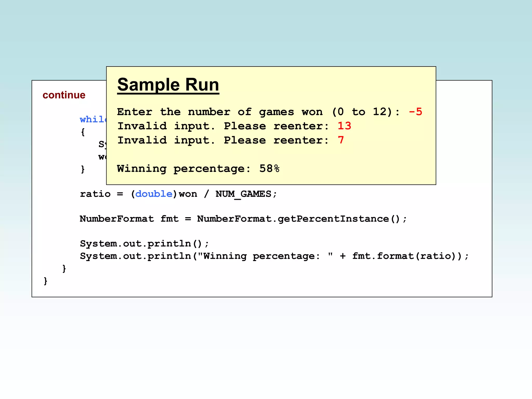
Task: Click the 'ratio = (double)won / NUM_GAMES;' line
Action: tap(178, 194)
